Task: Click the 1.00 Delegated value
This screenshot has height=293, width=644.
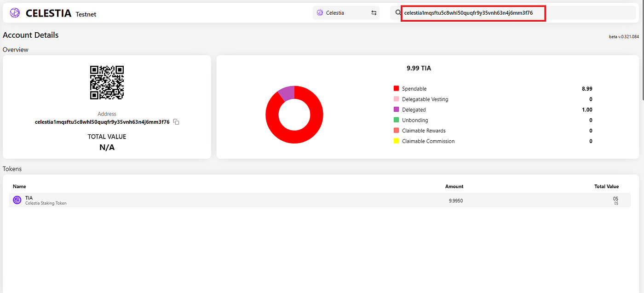Action: coord(587,109)
